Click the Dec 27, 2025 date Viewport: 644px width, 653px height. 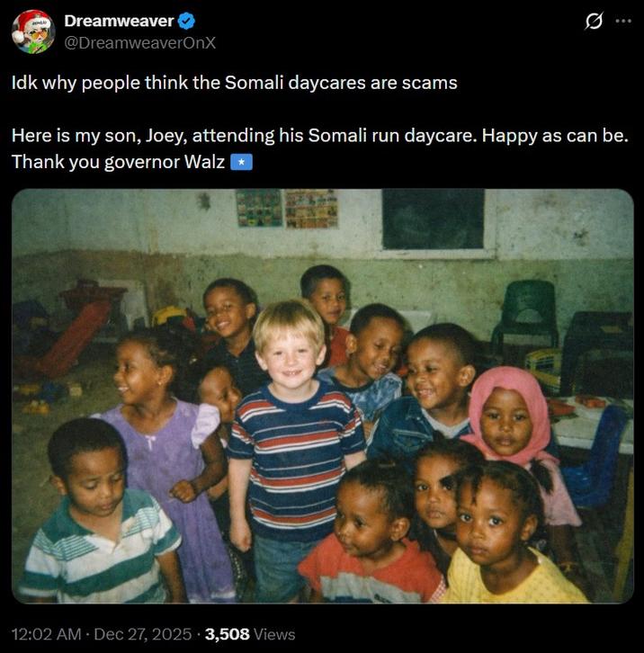(140, 634)
